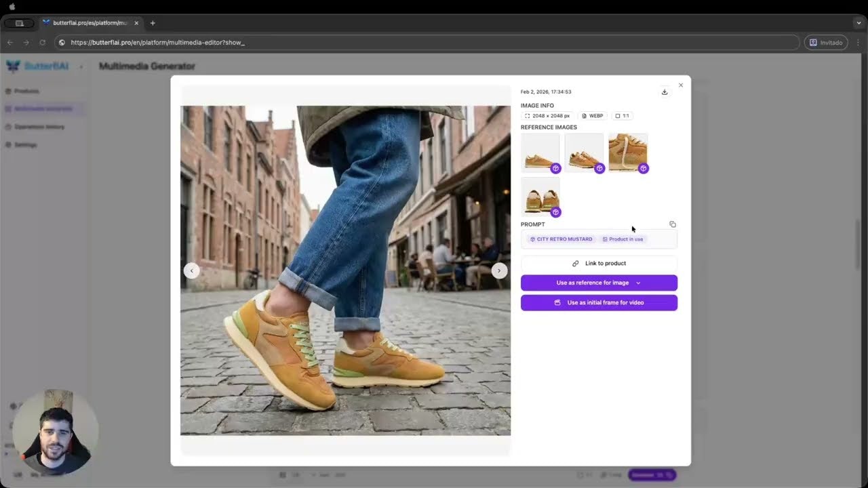Click the 1:1 aspect ratio badge
868x488 pixels.
click(622, 115)
